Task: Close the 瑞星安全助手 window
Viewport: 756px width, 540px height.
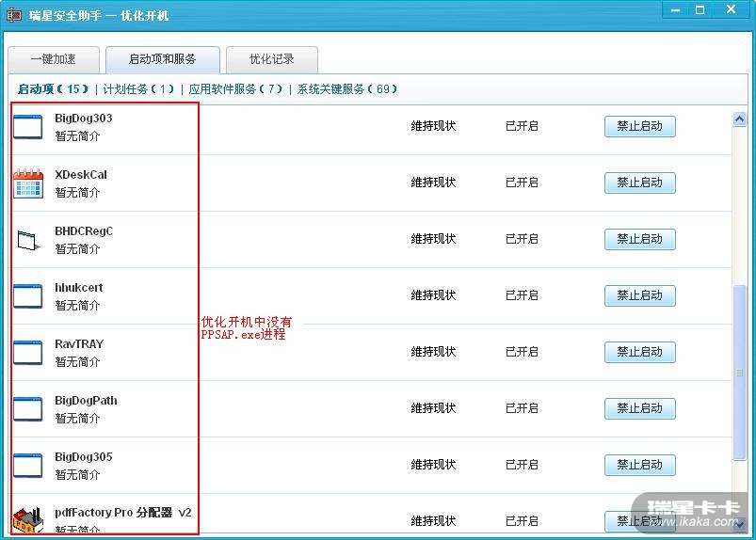Action: click(731, 9)
